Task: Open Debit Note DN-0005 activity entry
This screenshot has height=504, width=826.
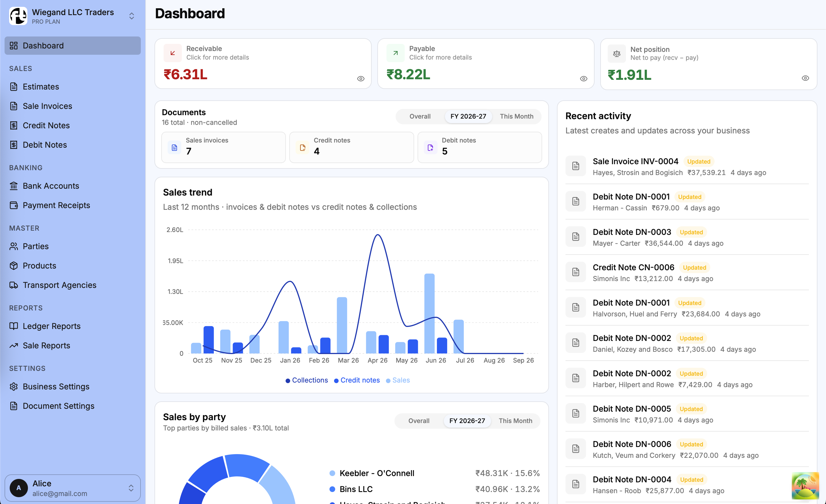Action: (687, 414)
